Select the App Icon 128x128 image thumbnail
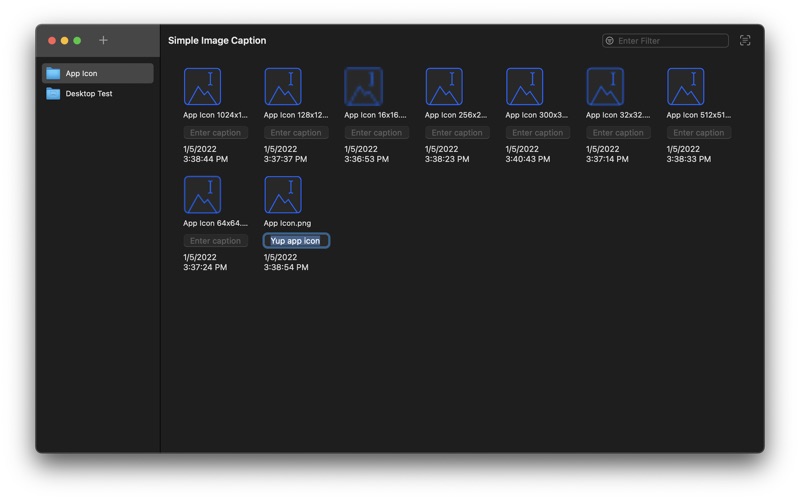Viewport: 800px width, 500px height. pos(283,87)
